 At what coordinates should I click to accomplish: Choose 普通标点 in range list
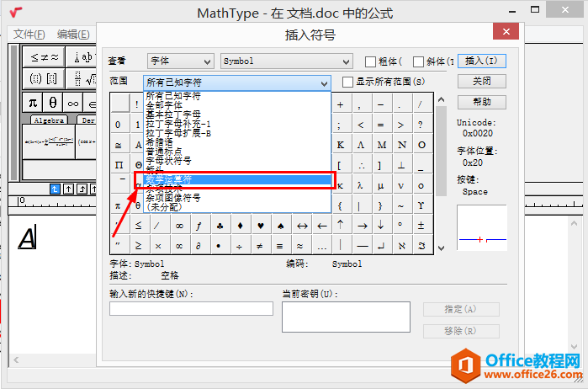(x=237, y=152)
